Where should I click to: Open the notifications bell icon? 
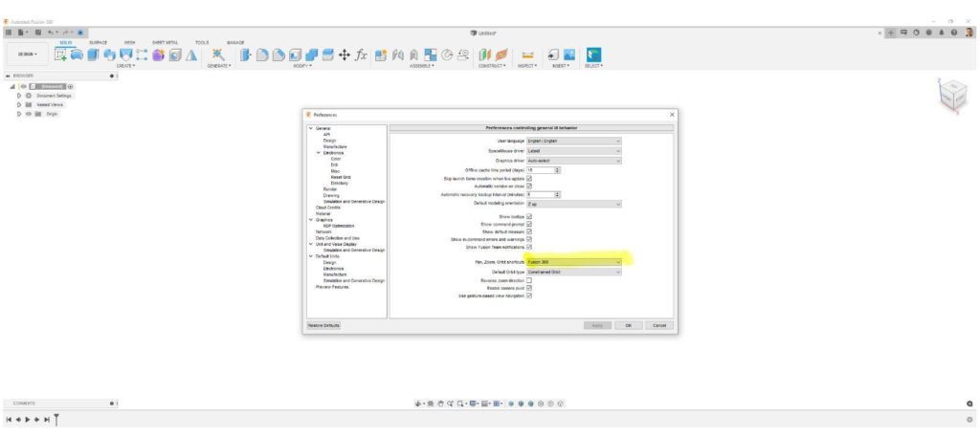click(x=942, y=33)
